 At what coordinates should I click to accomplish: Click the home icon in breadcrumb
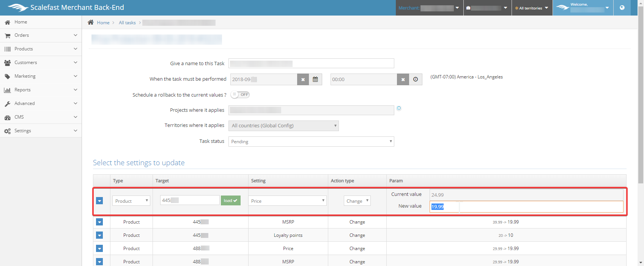(91, 22)
